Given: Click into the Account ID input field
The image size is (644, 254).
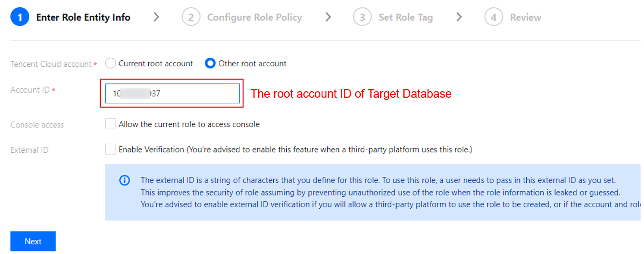Looking at the screenshot, I should (x=194, y=93).
